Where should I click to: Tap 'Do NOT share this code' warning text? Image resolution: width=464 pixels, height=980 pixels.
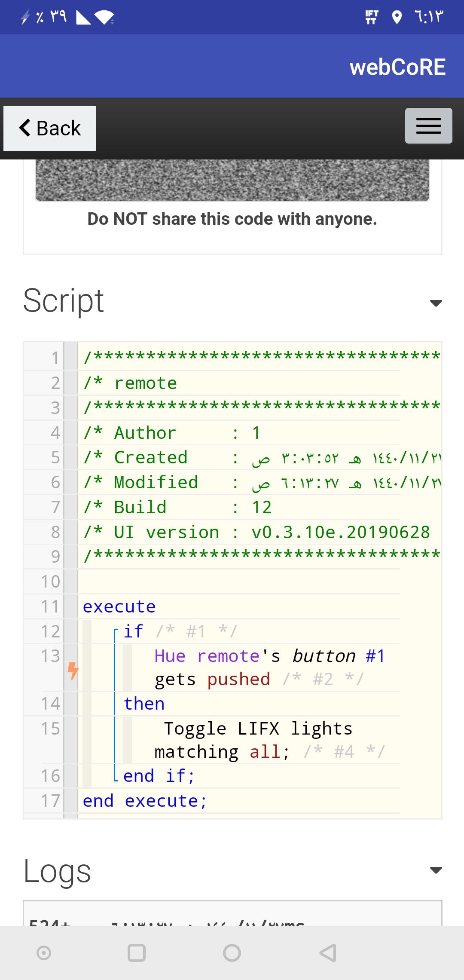(232, 219)
